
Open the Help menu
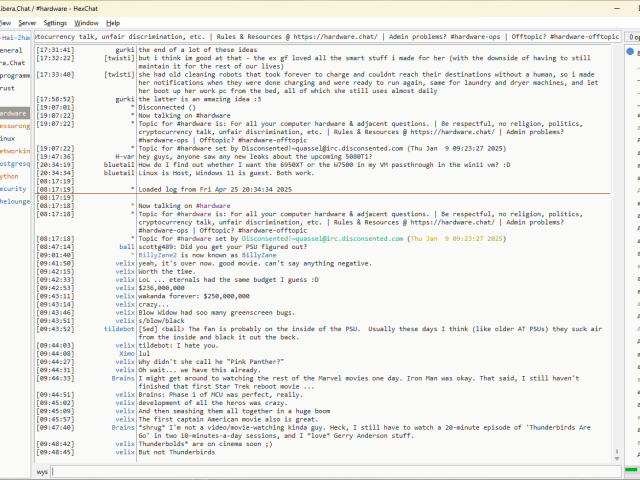(x=113, y=22)
